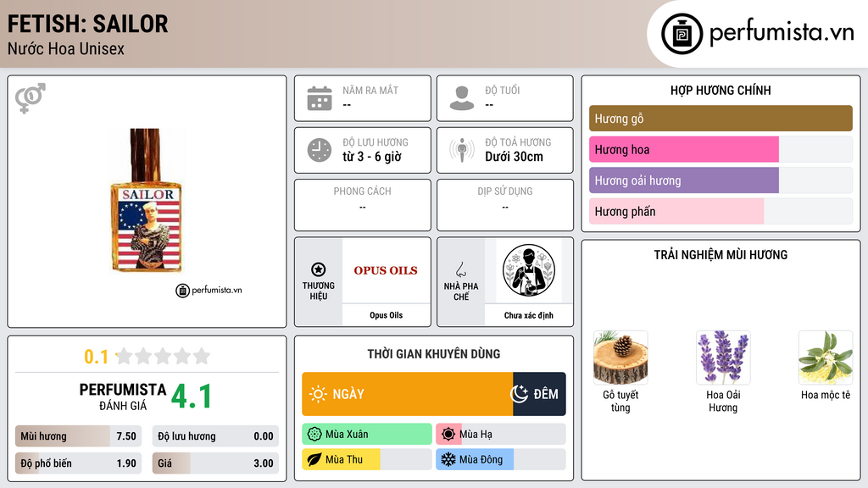Click the Giá 3.00 rating bar
The image size is (868, 488).
pyautogui.click(x=215, y=463)
